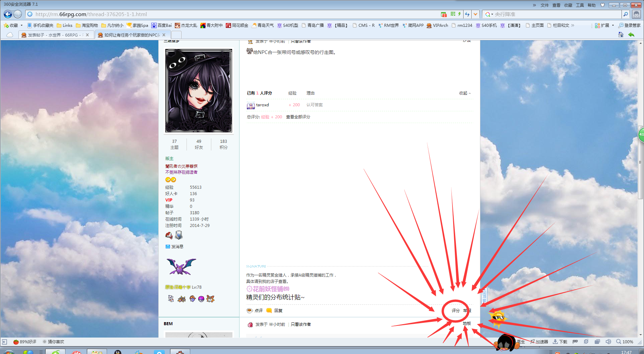
Task: Open the 花前妖怪铺 signature link
Action: point(268,289)
